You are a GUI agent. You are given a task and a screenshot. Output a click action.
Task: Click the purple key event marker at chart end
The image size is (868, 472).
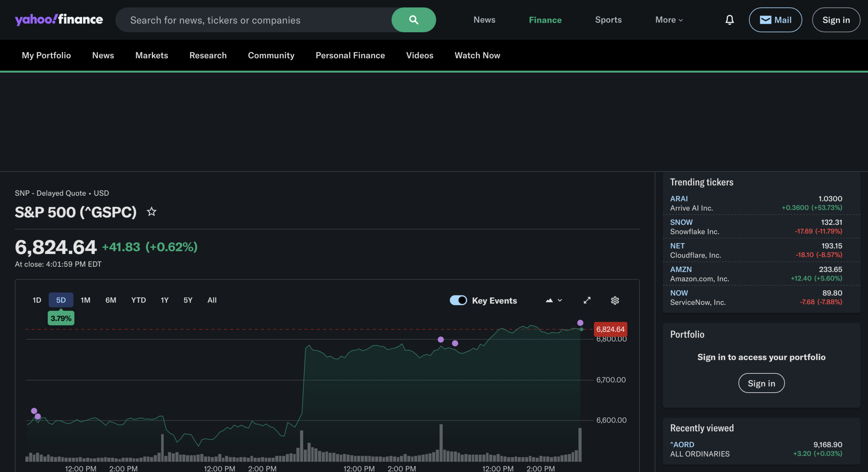(580, 323)
